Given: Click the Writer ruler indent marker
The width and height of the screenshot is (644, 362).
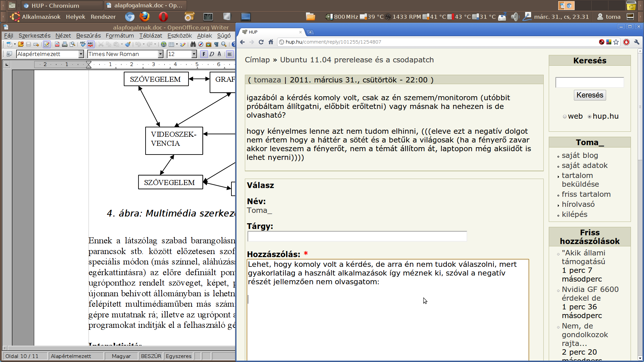Looking at the screenshot, I should 89,64.
